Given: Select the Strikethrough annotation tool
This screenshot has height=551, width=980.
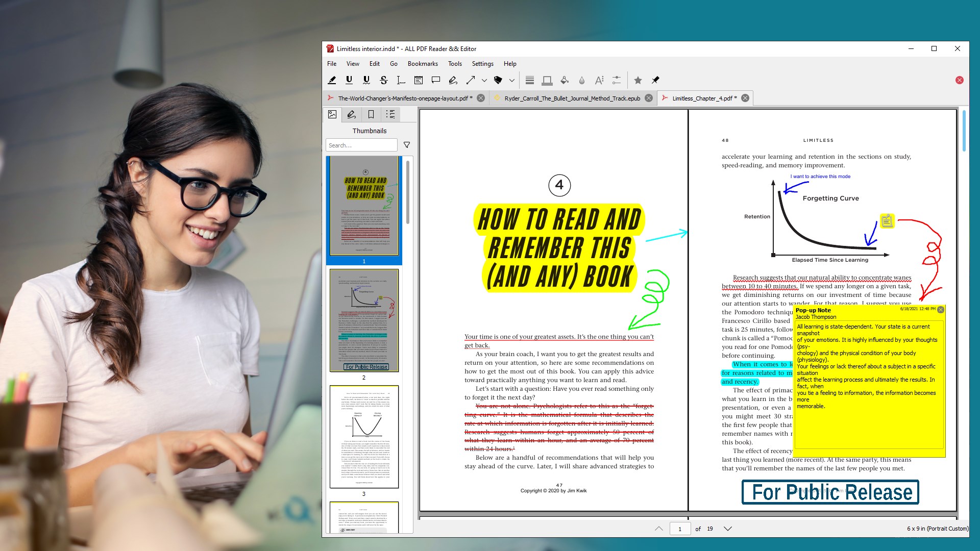Looking at the screenshot, I should (384, 80).
